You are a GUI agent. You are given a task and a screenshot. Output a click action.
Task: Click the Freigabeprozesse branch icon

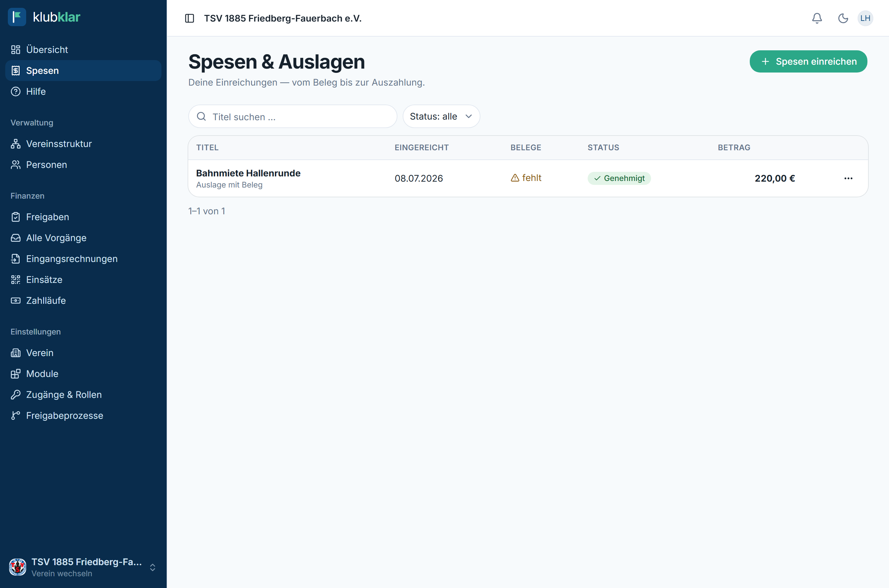pyautogui.click(x=16, y=416)
